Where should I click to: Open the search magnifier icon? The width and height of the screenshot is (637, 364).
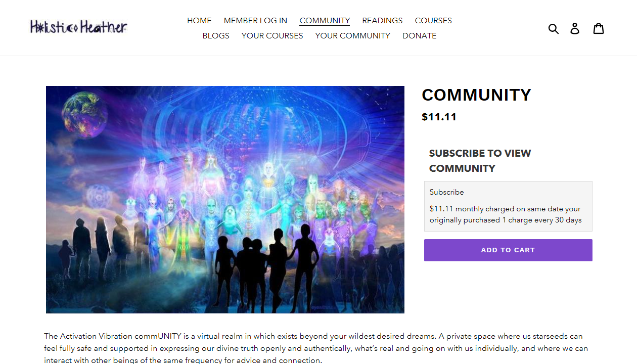coord(554,28)
